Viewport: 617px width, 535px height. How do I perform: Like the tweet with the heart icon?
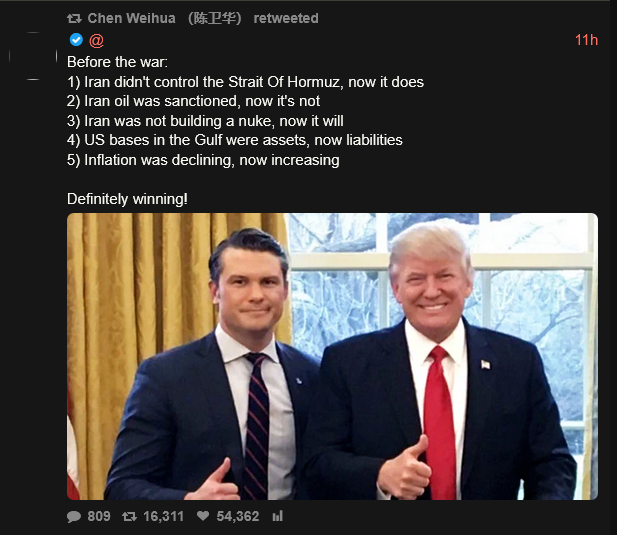(203, 516)
